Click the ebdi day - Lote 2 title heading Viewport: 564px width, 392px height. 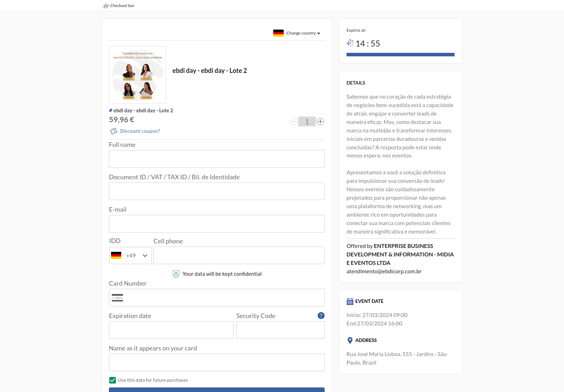point(210,71)
